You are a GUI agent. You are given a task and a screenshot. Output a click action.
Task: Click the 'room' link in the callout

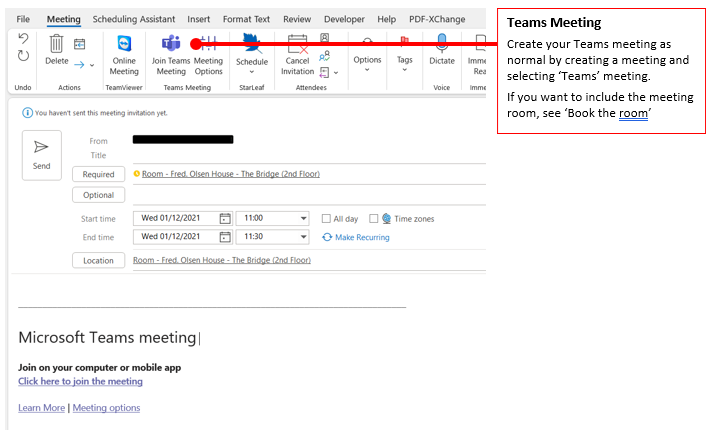[x=633, y=113]
